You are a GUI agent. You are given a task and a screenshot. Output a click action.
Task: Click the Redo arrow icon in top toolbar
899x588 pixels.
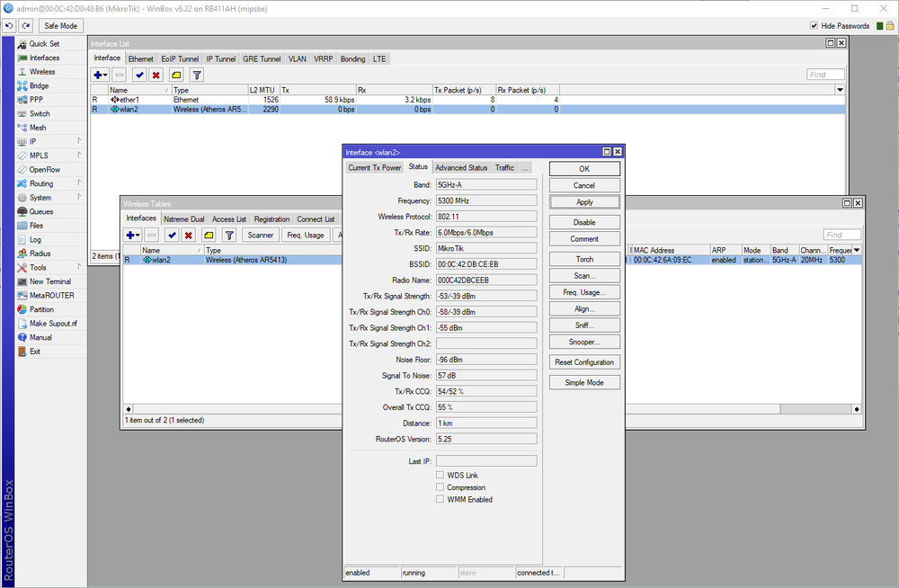[x=26, y=26]
